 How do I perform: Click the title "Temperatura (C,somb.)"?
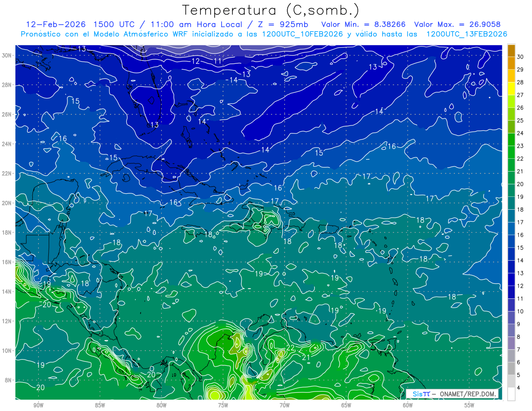tap(270, 10)
